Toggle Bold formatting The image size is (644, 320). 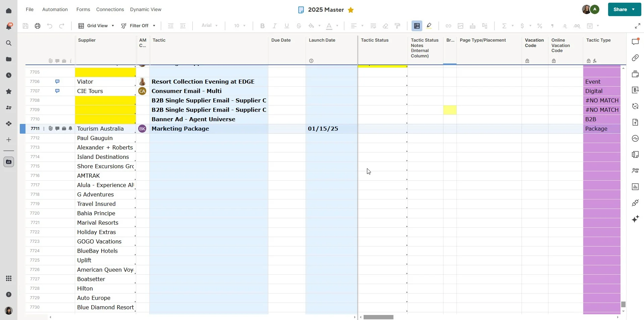pyautogui.click(x=262, y=26)
